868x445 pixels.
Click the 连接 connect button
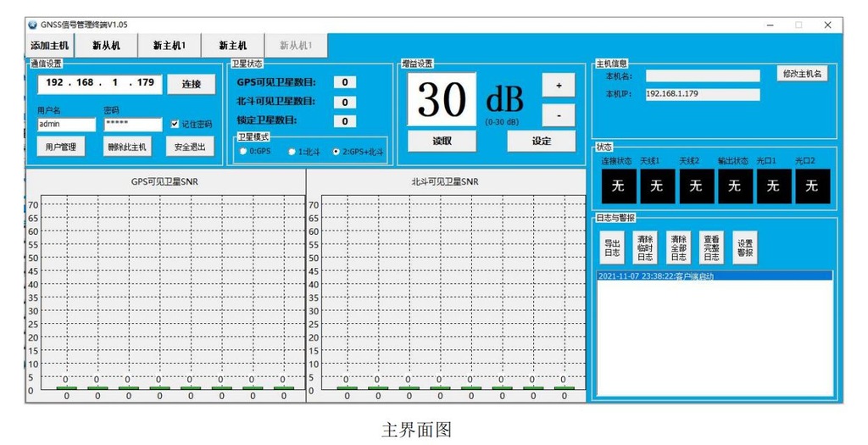(191, 84)
